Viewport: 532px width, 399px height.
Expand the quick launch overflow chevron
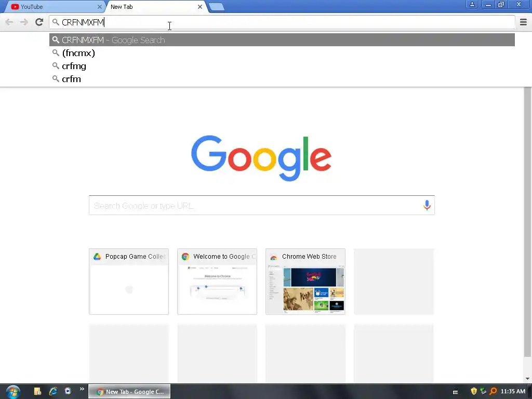click(82, 389)
